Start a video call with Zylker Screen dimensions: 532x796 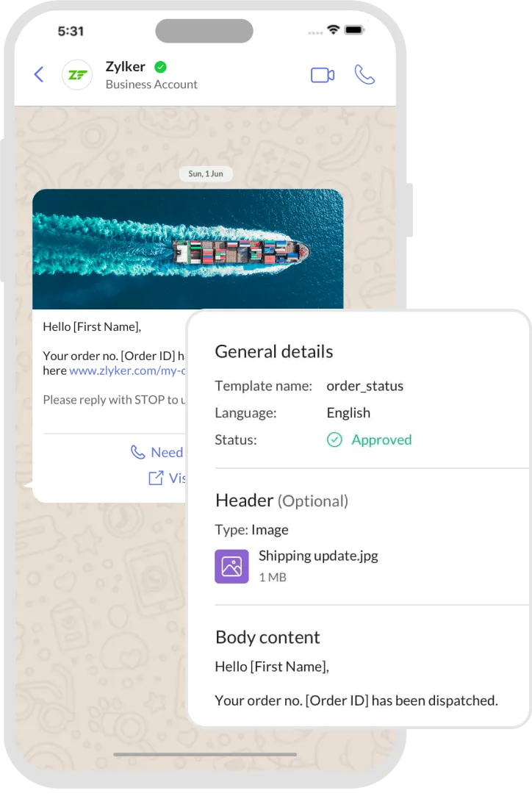click(323, 75)
